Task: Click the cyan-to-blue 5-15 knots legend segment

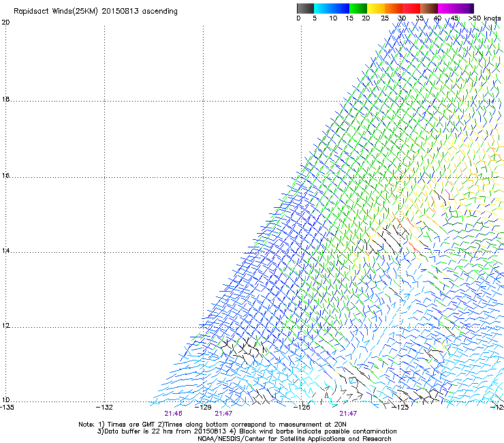Action: [332, 8]
